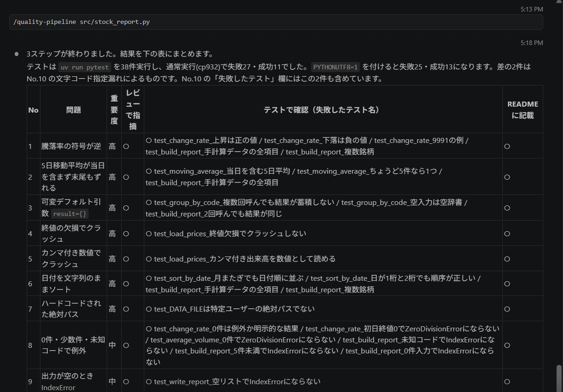Click the problem cell "終値の欠損でクラッシュ"

[x=74, y=233]
